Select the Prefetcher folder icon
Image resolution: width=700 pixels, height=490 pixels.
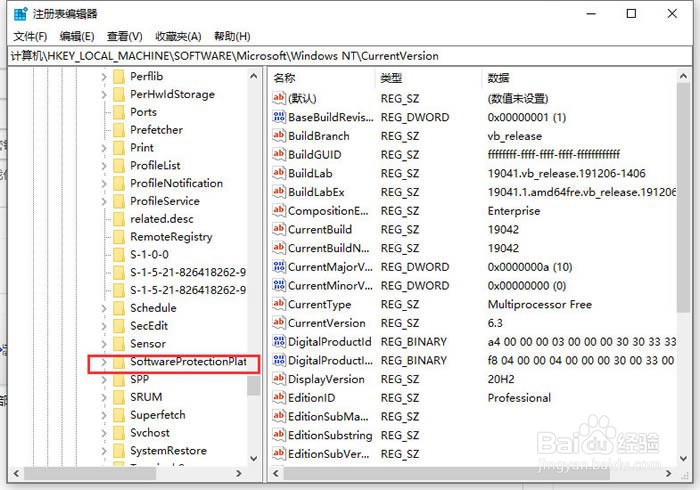point(119,130)
